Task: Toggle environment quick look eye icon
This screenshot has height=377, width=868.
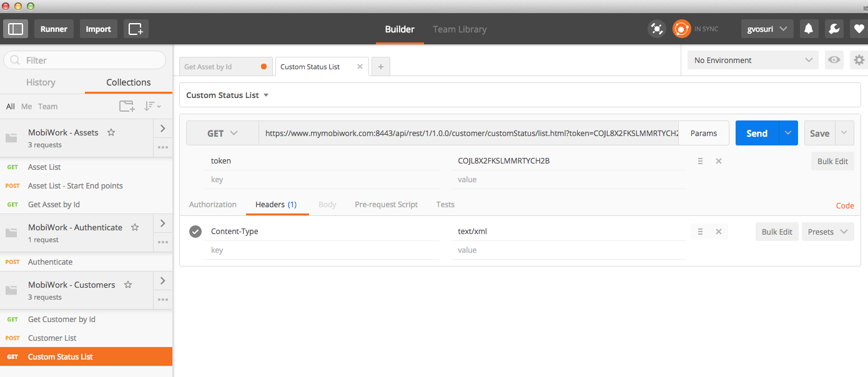Action: [x=834, y=60]
